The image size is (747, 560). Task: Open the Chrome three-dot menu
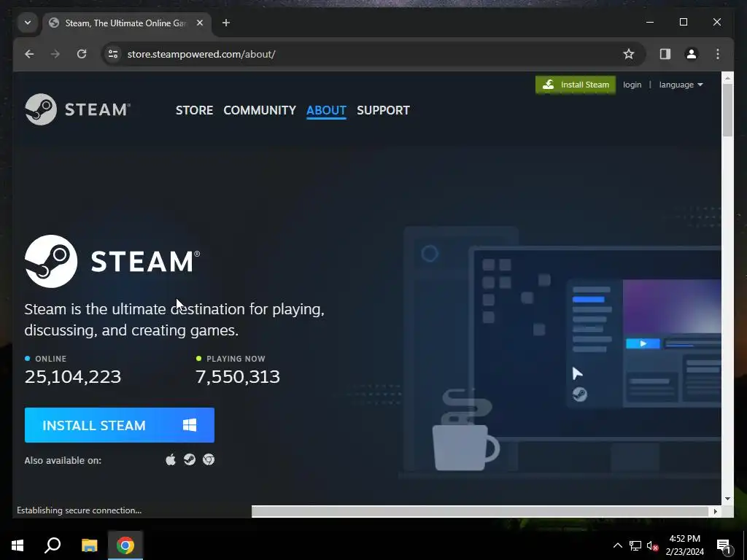point(718,54)
